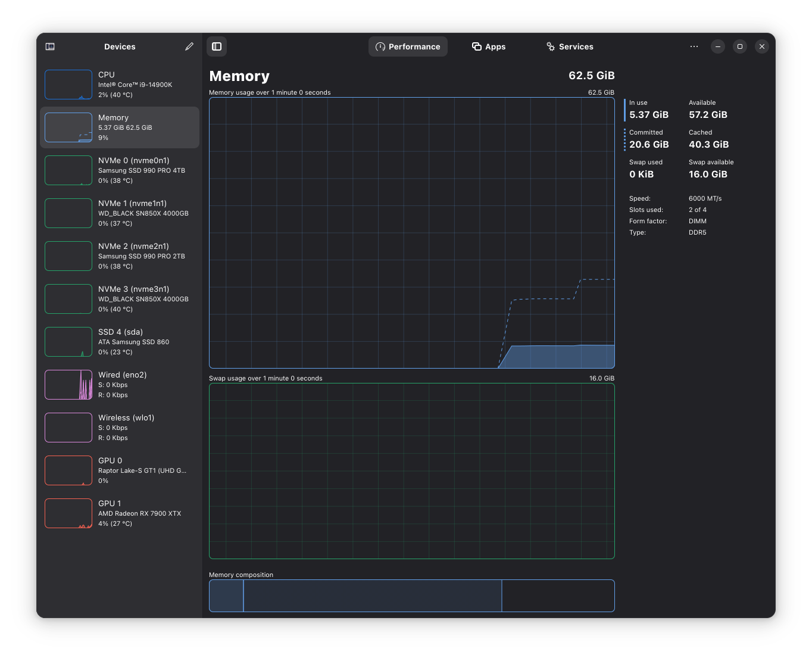Image resolution: width=812 pixels, height=658 pixels.
Task: Select NVMe 3 (nvme3n1) device
Action: [120, 299]
